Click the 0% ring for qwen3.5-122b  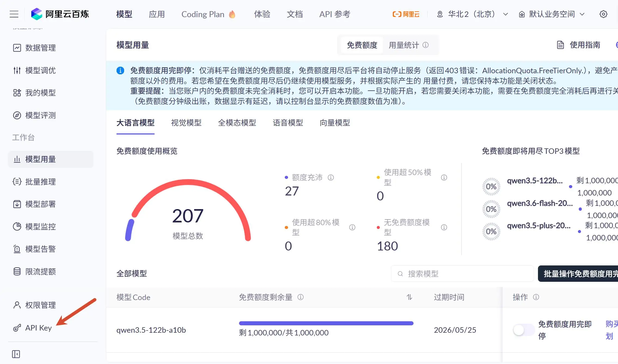tap(491, 186)
